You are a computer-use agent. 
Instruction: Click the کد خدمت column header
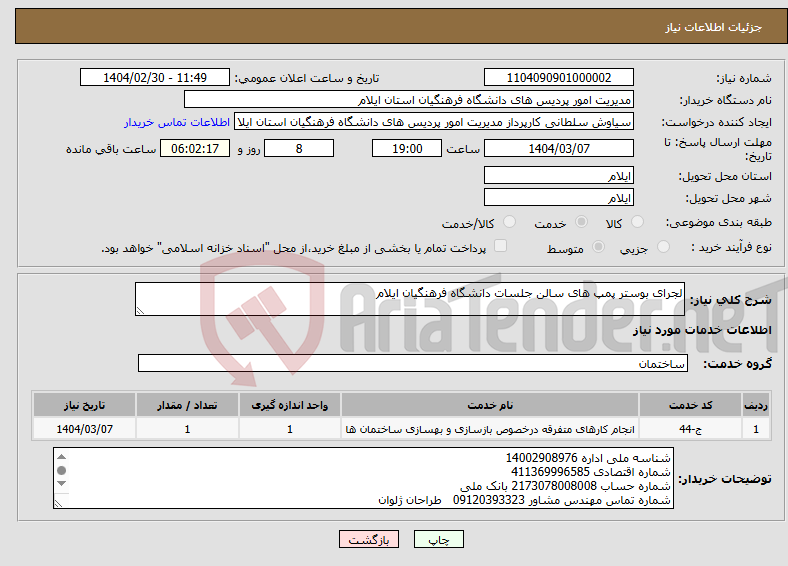click(691, 405)
